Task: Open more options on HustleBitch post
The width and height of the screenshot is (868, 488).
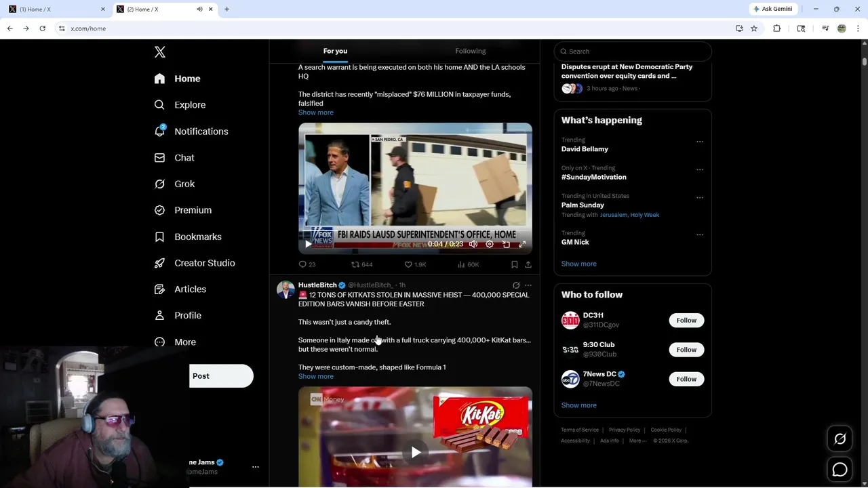Action: [x=528, y=285]
